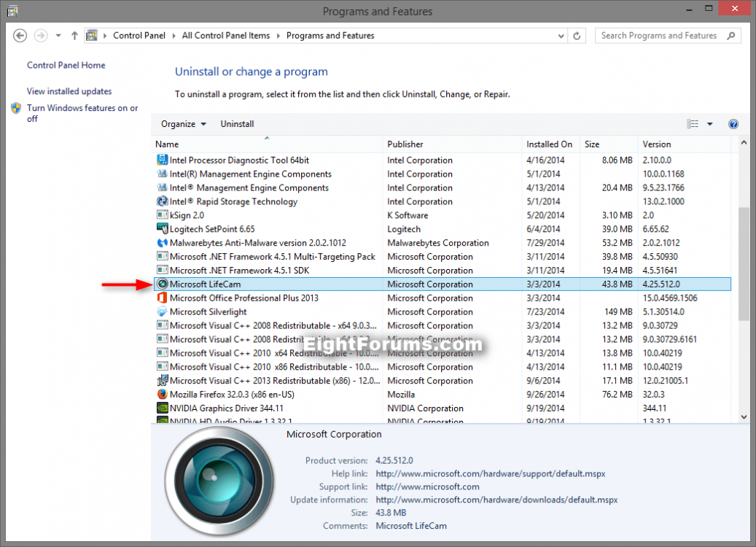Click Logitech SetPoint 6.65 icon
The height and width of the screenshot is (547, 756).
tap(163, 229)
